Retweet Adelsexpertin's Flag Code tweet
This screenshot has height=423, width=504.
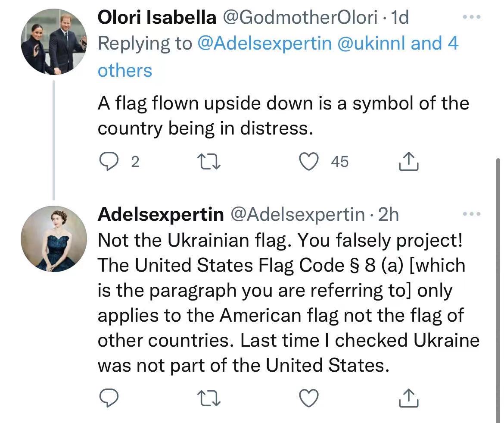(209, 398)
